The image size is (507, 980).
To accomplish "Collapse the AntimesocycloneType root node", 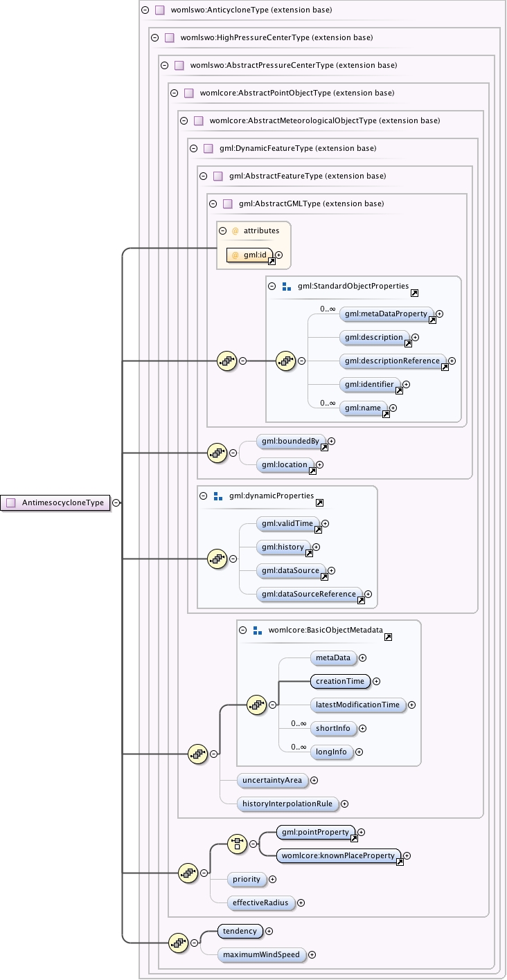I will (116, 503).
